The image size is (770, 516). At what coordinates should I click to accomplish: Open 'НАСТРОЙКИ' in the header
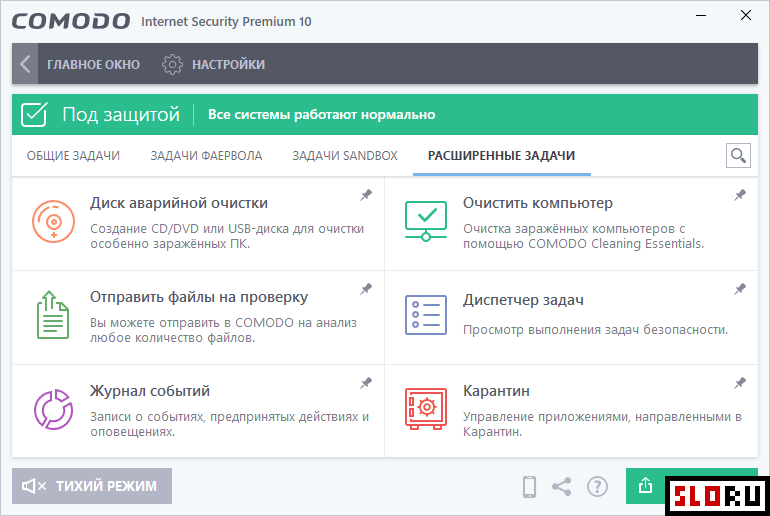click(x=228, y=64)
